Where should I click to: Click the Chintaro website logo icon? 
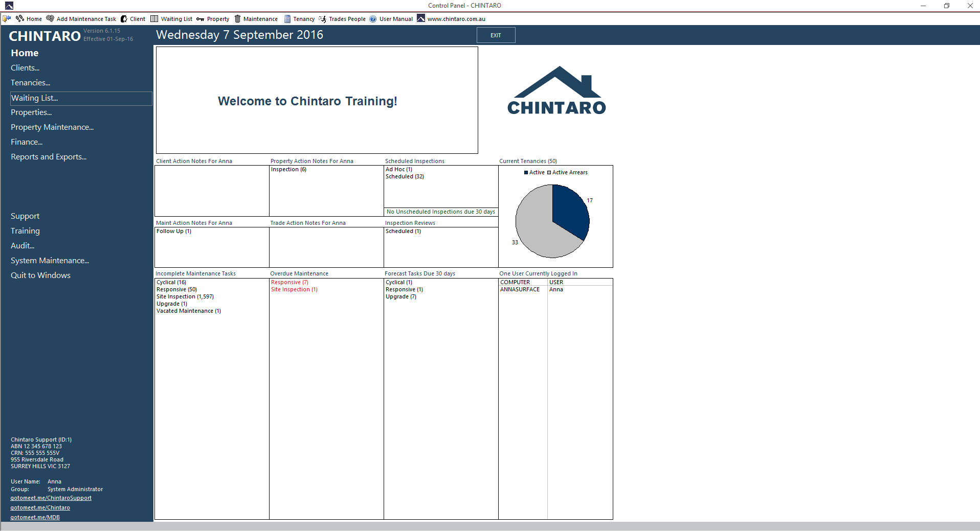[421, 18]
